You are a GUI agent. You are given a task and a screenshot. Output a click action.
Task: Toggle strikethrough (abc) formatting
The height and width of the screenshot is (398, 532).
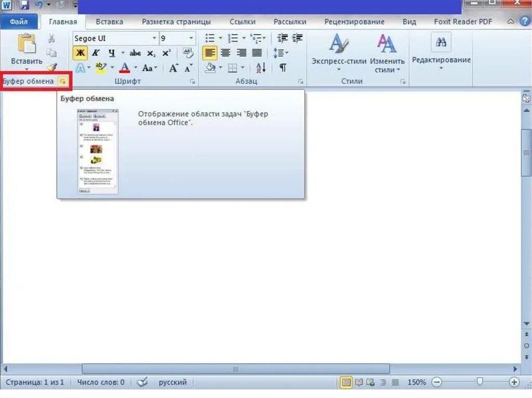(135, 53)
